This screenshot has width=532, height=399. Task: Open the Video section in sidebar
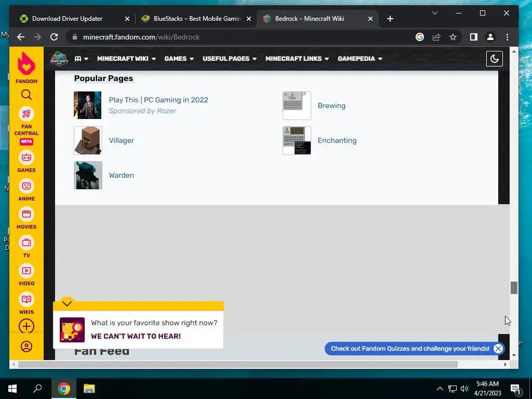click(26, 275)
